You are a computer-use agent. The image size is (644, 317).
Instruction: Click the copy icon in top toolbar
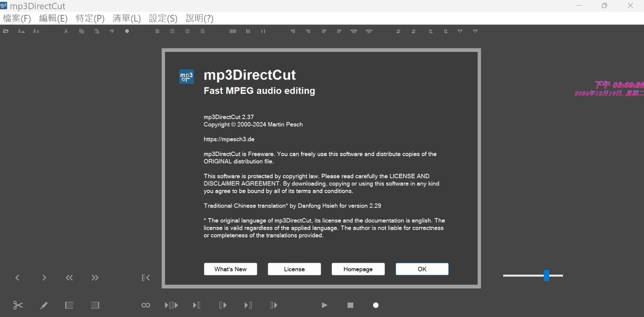82,31
